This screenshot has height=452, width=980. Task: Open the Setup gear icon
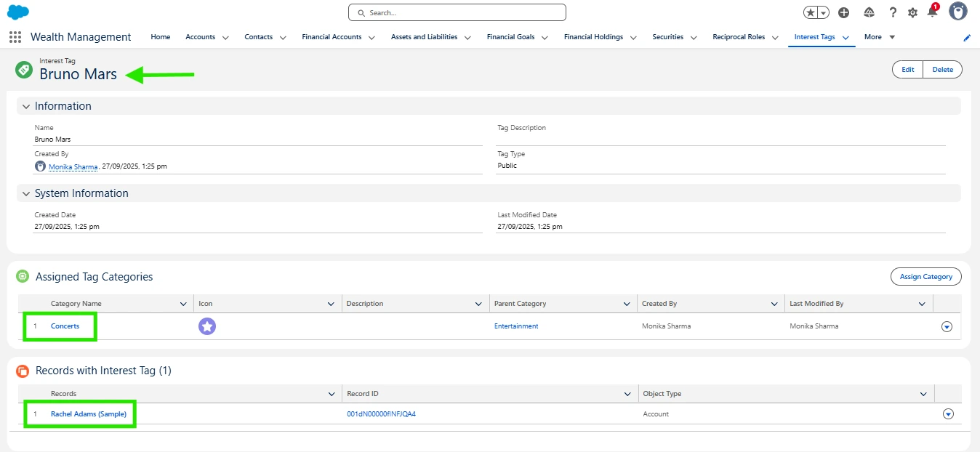[x=912, y=12]
